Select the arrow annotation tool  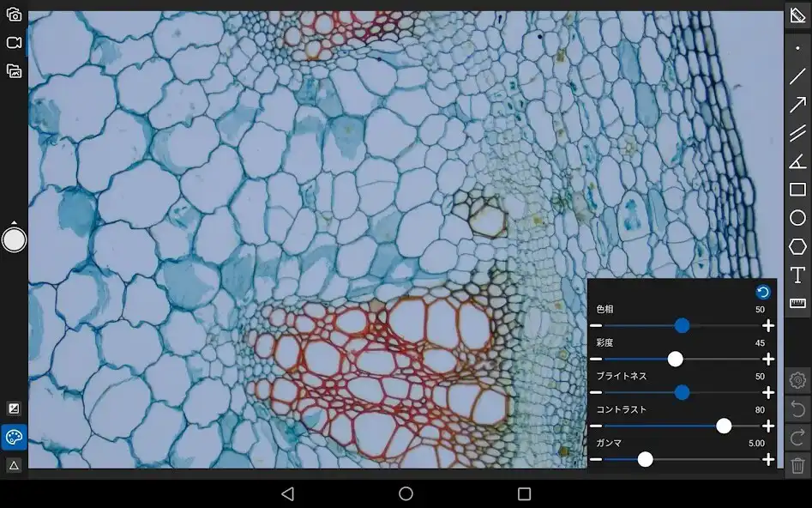pos(797,105)
